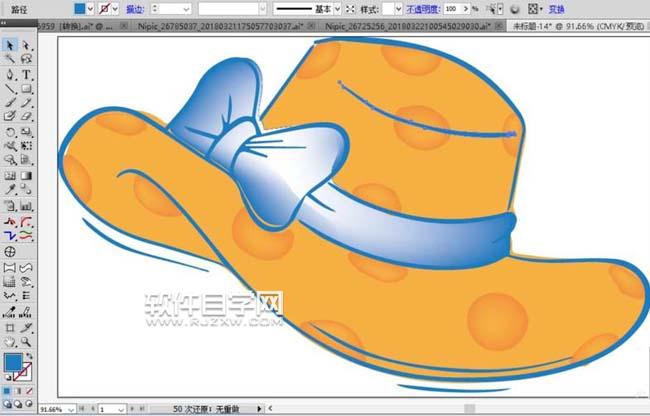Click the 变换 transform link
Screen dimensions: 650x416
click(557, 9)
